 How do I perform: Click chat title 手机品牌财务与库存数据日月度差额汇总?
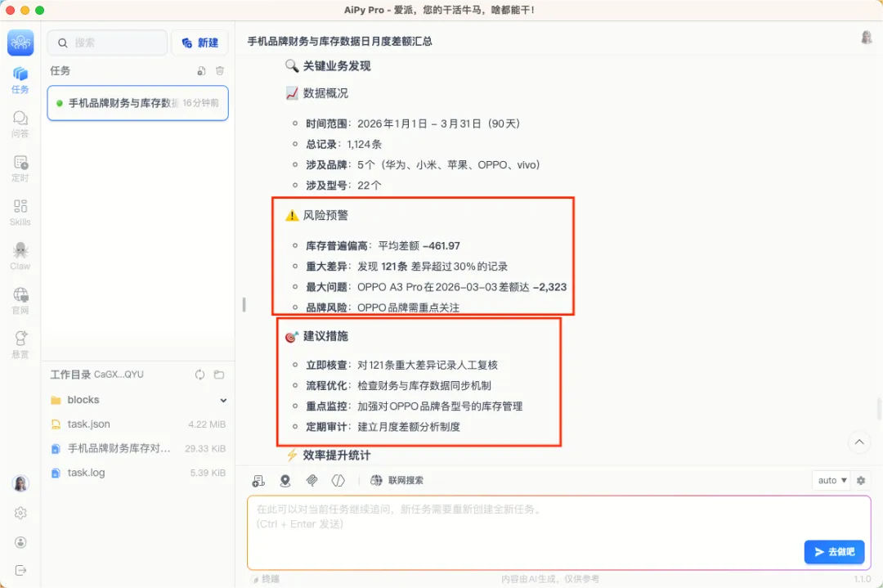pos(339,41)
